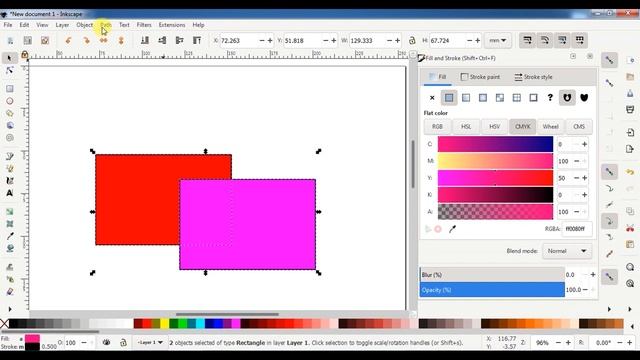Open the Object menu
This screenshot has width=640, height=360.
[84, 25]
